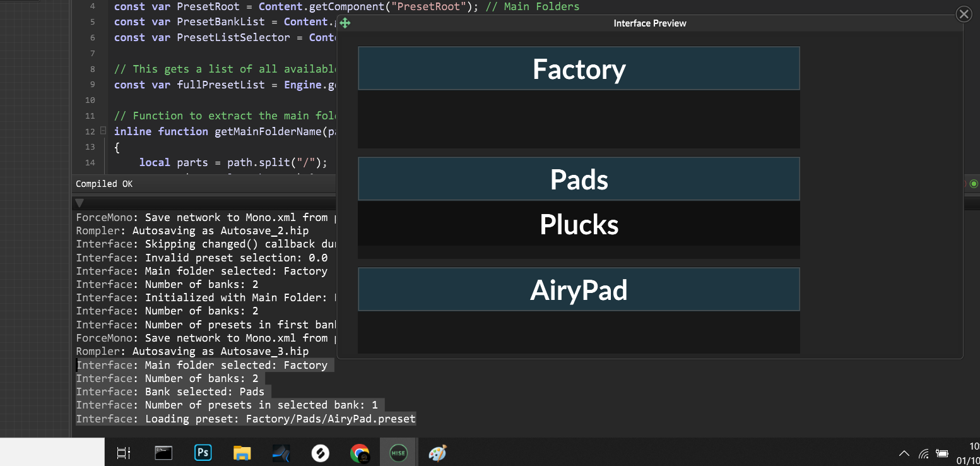
Task: Open the taskbar clock and date
Action: click(969, 453)
